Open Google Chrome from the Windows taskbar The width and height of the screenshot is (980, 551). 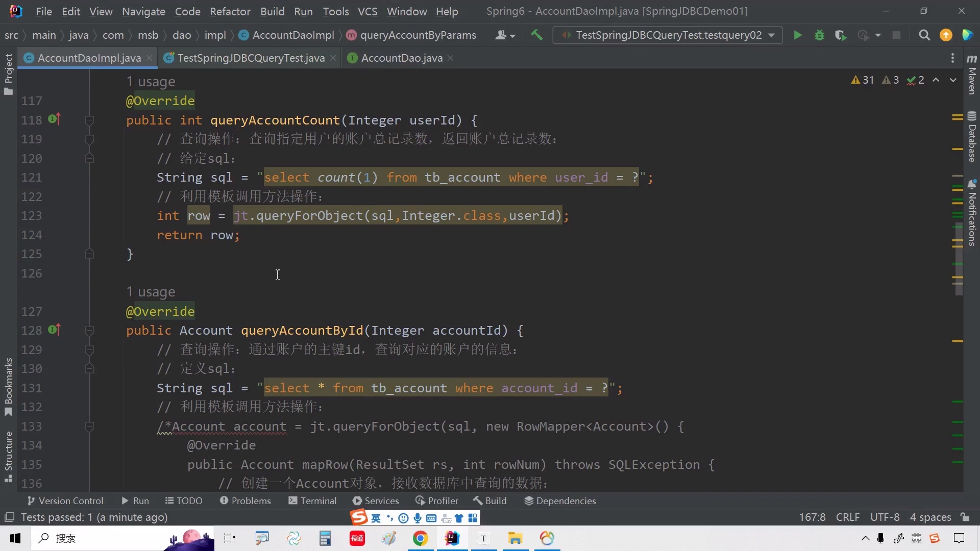420,538
